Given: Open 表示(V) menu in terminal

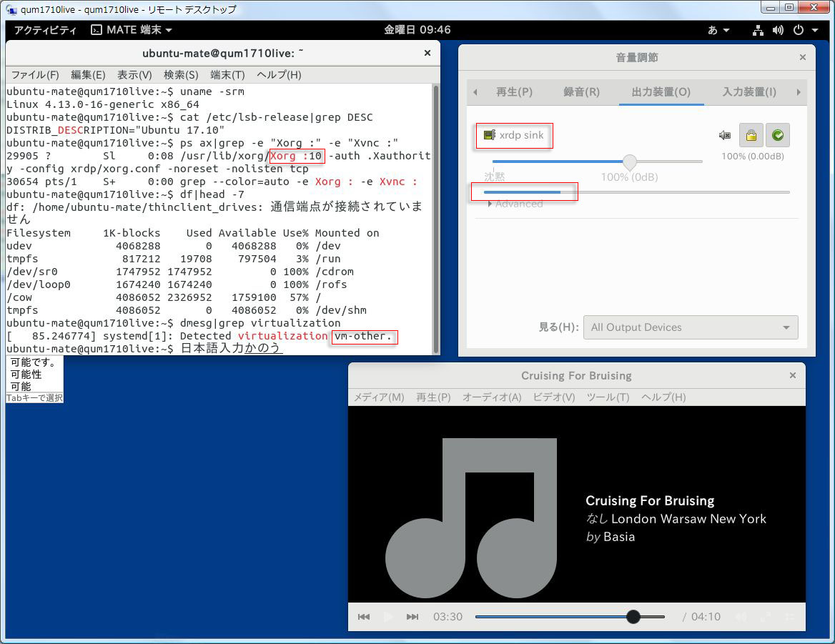Looking at the screenshot, I should 134,74.
